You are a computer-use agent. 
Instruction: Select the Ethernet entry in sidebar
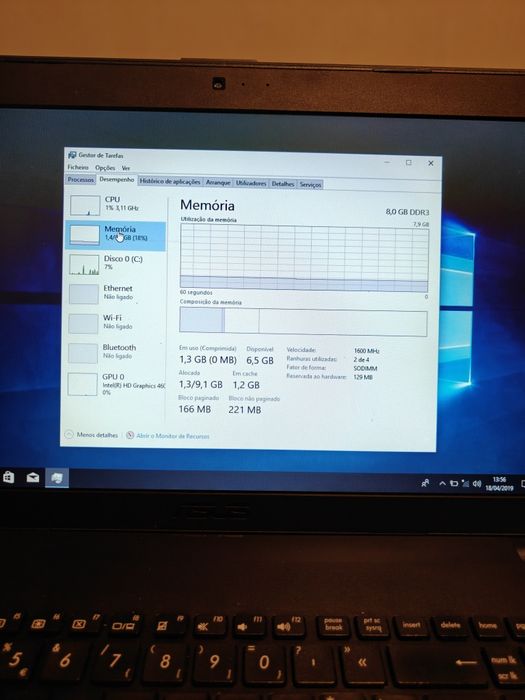point(116,294)
